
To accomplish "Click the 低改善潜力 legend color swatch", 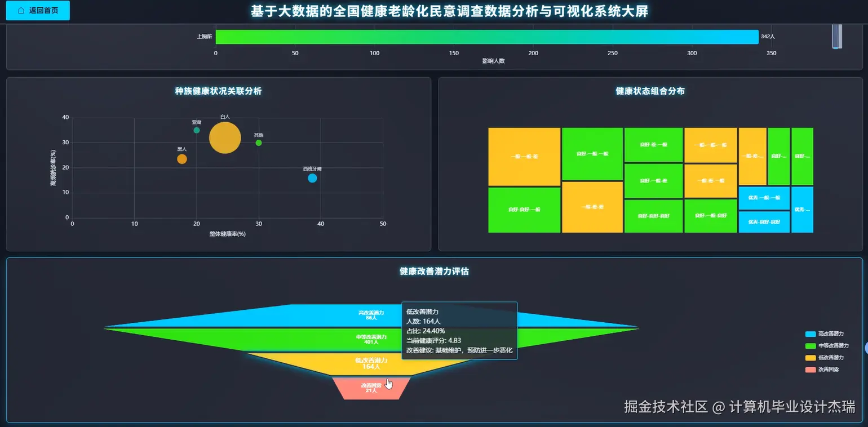I will (812, 357).
